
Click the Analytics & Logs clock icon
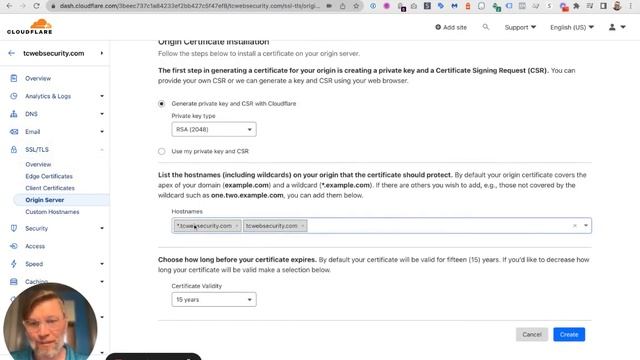coord(13,96)
